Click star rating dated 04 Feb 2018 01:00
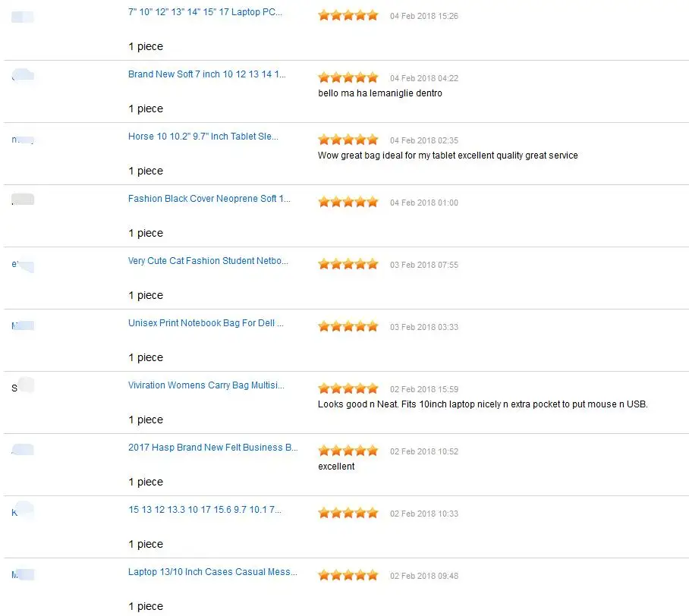689x616 pixels. tap(348, 202)
